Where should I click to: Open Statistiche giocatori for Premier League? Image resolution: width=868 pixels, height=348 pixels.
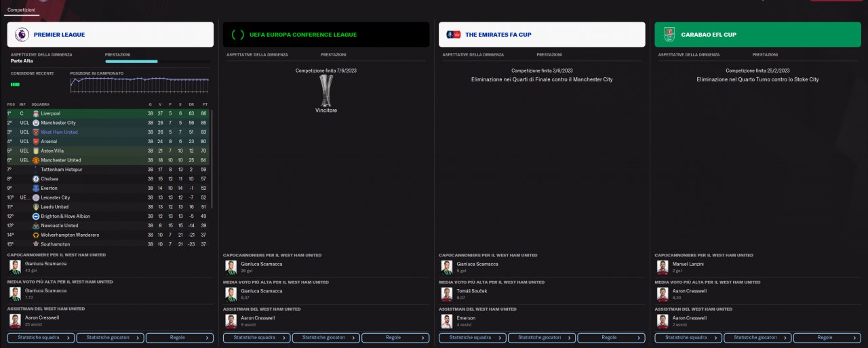click(x=110, y=337)
